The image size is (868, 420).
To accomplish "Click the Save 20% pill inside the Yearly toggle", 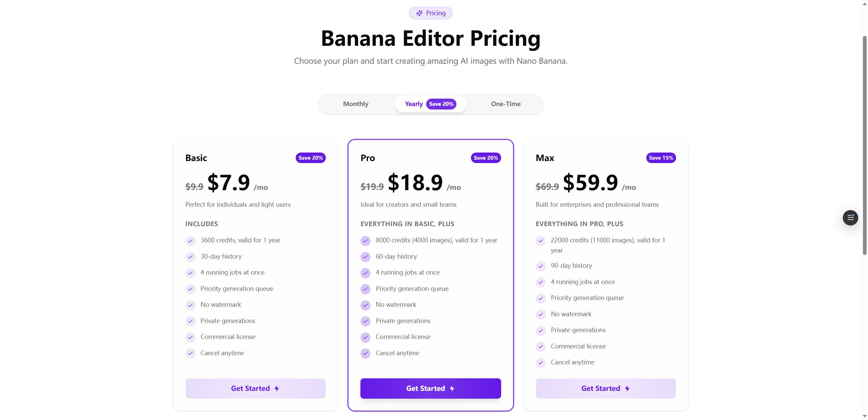I will pyautogui.click(x=441, y=104).
